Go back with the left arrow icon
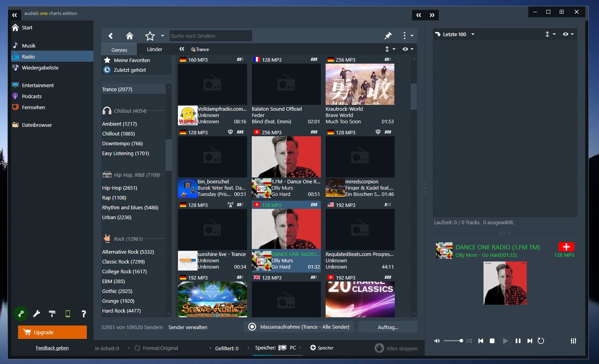The height and width of the screenshot is (364, 599). (x=111, y=36)
